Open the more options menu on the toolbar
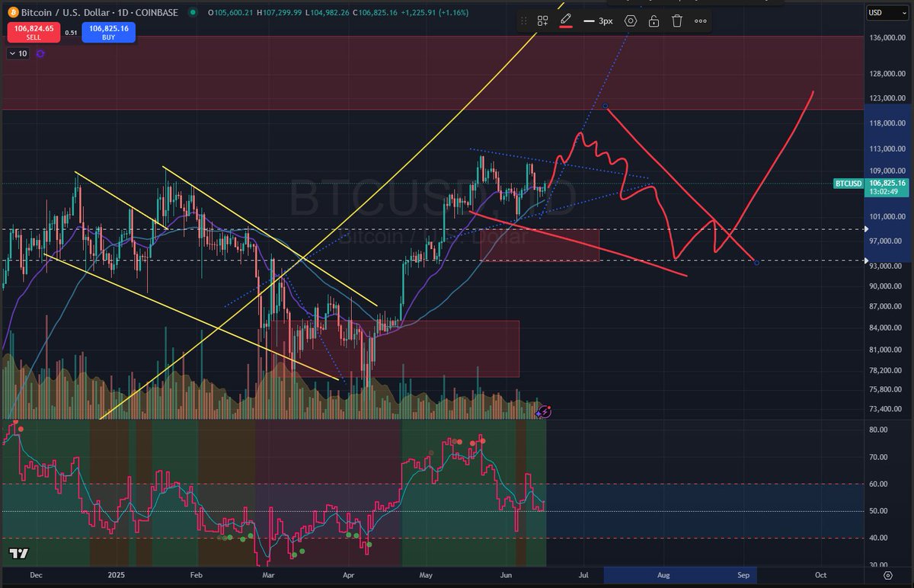Image resolution: width=914 pixels, height=588 pixels. pyautogui.click(x=701, y=21)
